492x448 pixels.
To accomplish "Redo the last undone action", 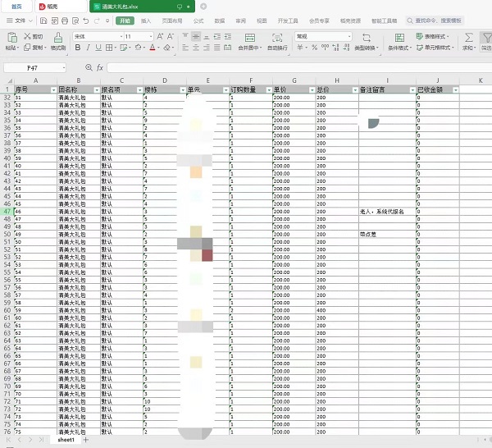I will (x=97, y=21).
